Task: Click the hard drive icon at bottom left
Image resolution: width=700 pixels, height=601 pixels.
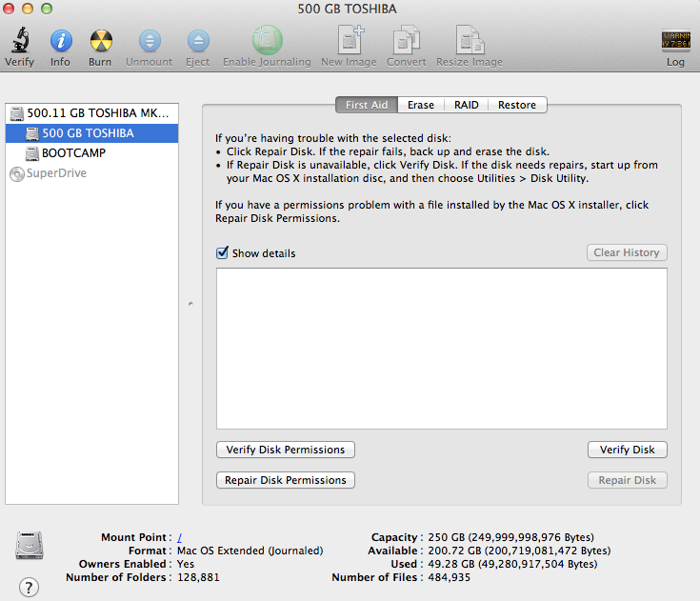Action: [x=30, y=545]
